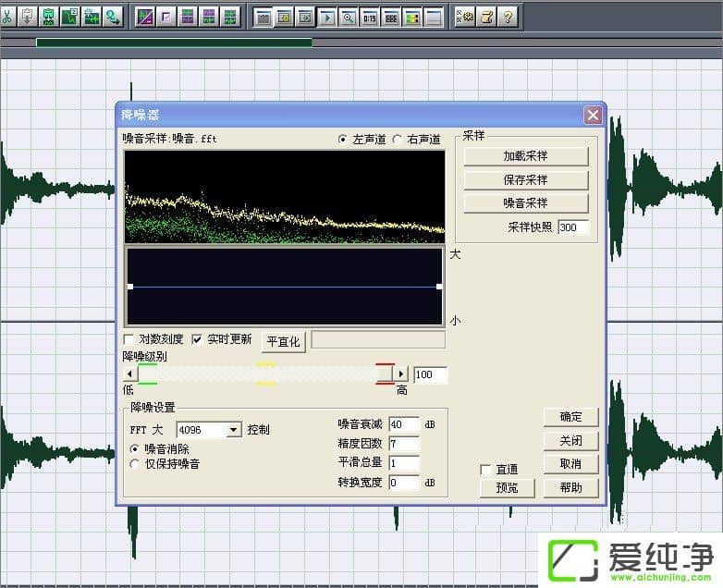The height and width of the screenshot is (588, 723).
Task: Click the magnifier zoom icon in toolbar
Action: (x=349, y=17)
